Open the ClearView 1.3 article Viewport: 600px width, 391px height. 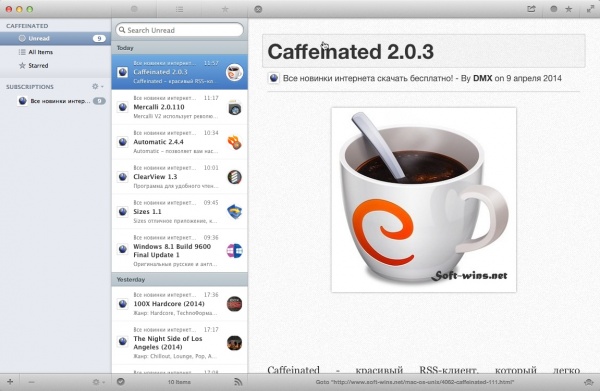click(179, 177)
